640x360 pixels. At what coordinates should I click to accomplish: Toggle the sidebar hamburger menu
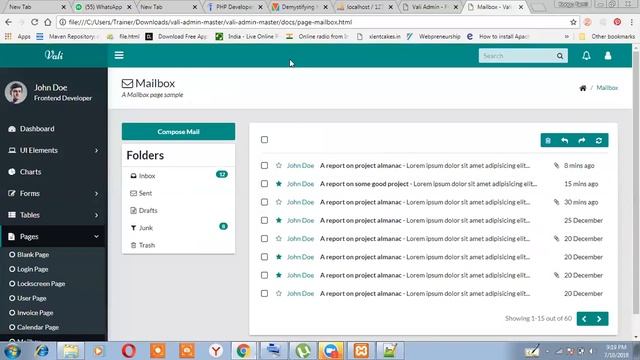click(x=119, y=55)
